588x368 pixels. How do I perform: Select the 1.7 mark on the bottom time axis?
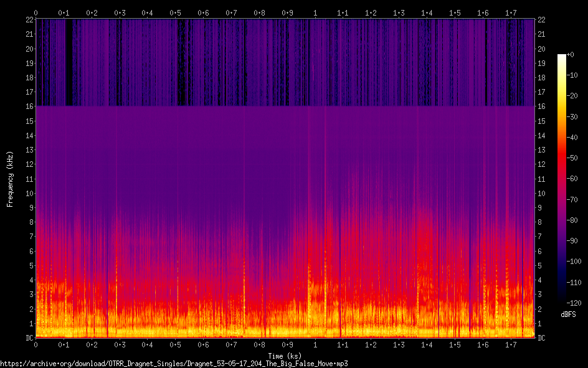click(511, 345)
